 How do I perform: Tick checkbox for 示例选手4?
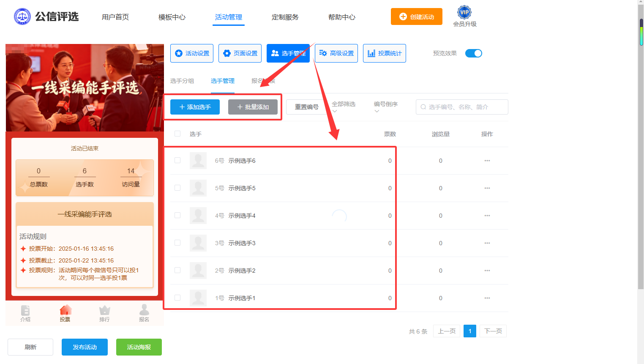coord(177,215)
